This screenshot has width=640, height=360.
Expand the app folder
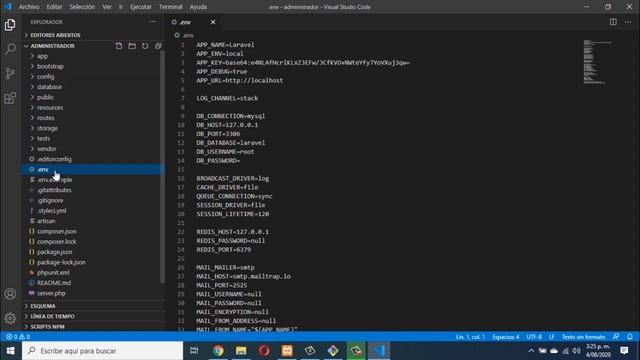pyautogui.click(x=42, y=56)
